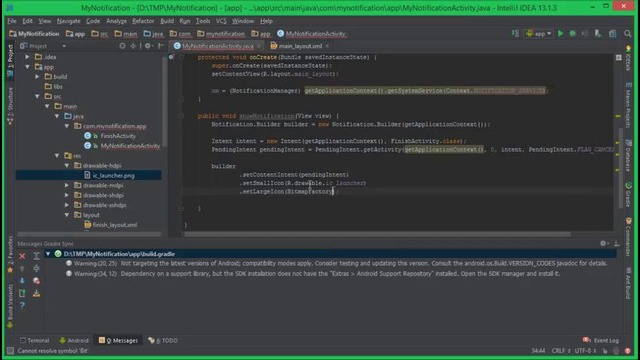Expand the .idea folder

[27, 57]
